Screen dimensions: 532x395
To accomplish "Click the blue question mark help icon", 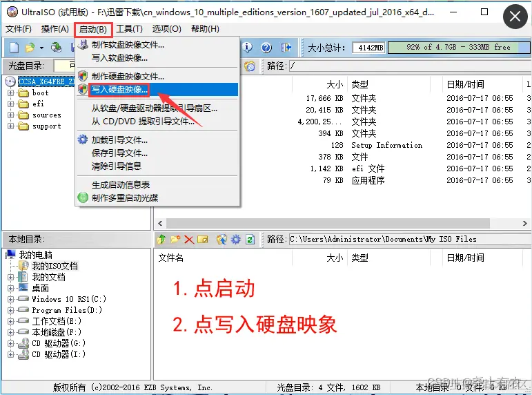I will coord(266,48).
